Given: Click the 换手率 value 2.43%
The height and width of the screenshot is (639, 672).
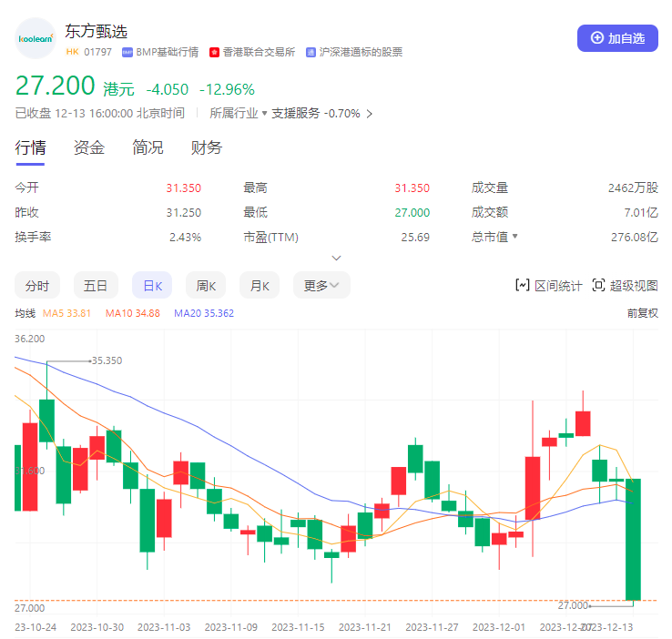Looking at the screenshot, I should click(185, 238).
